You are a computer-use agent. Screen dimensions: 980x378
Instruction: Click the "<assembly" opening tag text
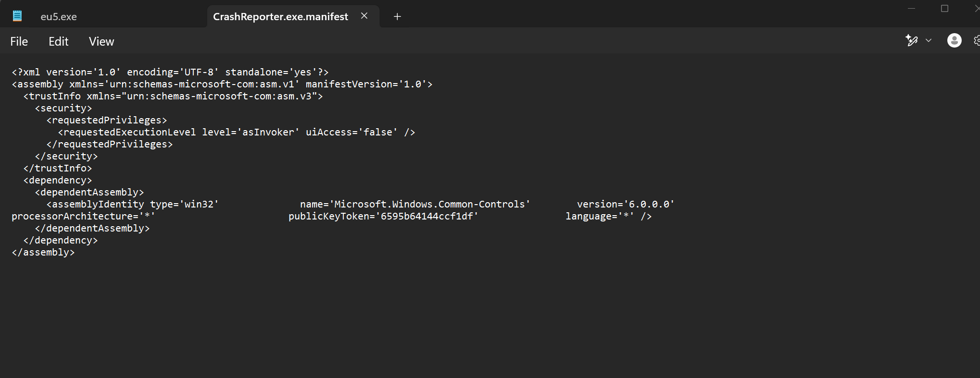click(38, 84)
